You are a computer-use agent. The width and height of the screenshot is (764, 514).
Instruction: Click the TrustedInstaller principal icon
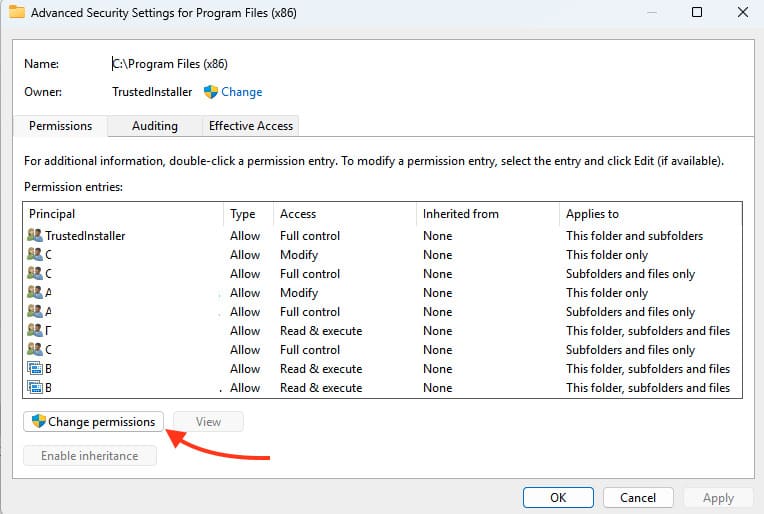coord(35,236)
